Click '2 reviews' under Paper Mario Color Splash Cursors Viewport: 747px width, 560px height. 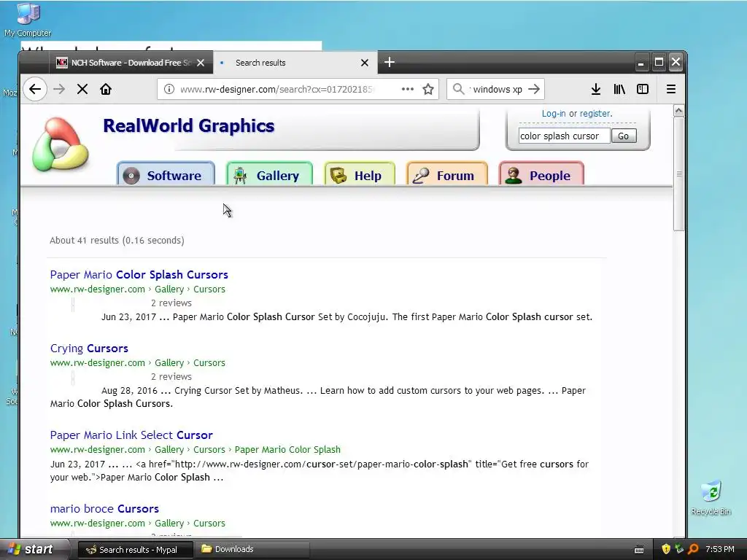171,303
